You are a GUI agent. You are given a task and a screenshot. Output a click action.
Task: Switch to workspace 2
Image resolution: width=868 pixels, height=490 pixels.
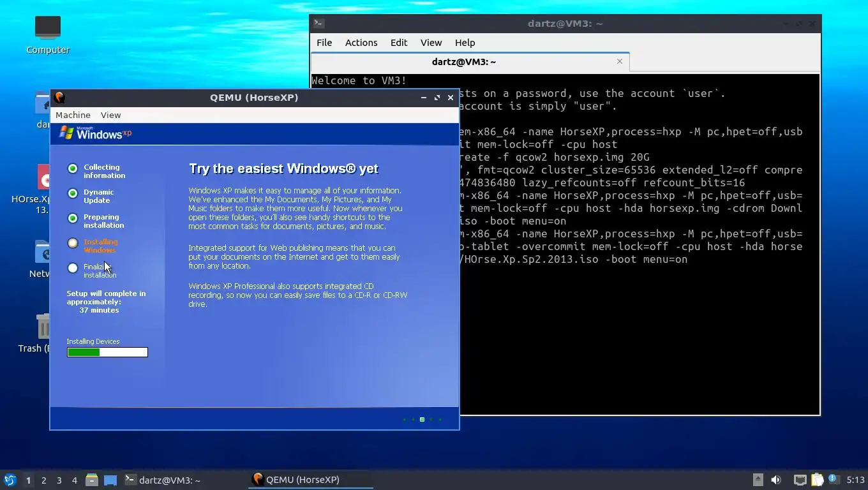(43, 480)
